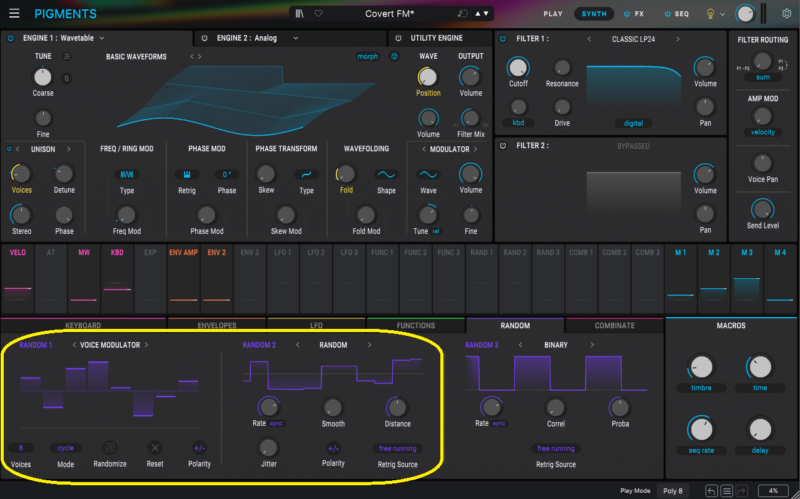
Task: Toggle Filter 1 power button
Action: coord(503,39)
